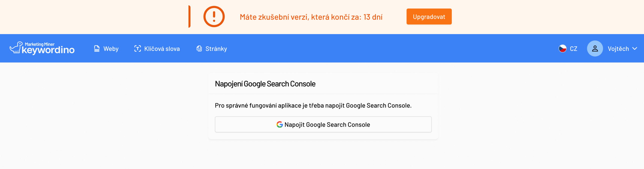Open the Vojtěch user menu
644x169 pixels.
(x=612, y=48)
